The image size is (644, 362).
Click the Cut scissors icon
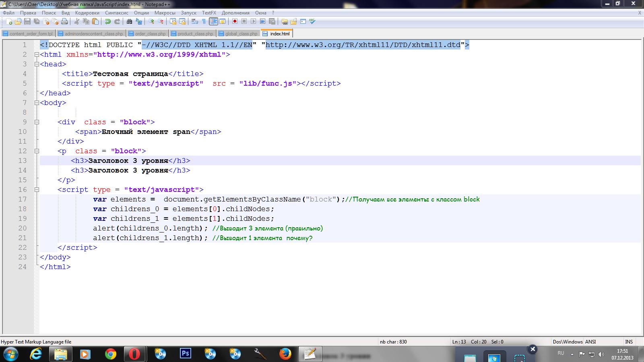[77, 21]
